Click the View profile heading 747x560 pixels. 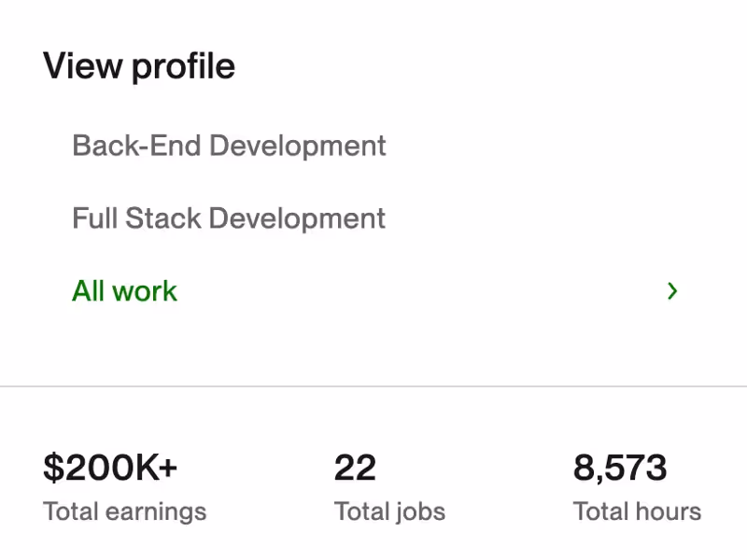139,66
